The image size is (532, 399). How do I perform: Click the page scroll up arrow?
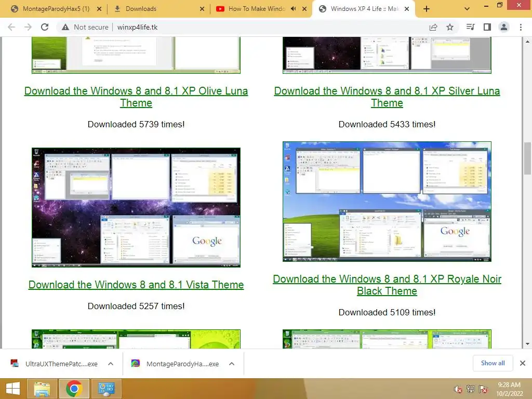pyautogui.click(x=527, y=42)
